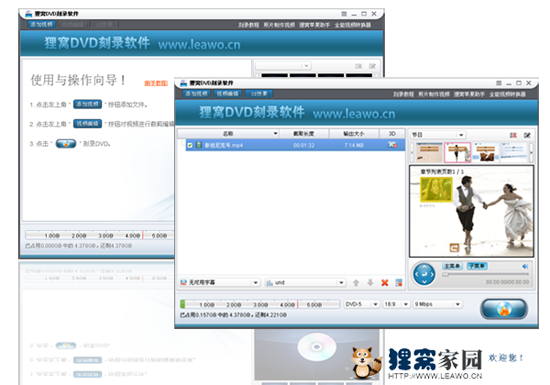The width and height of the screenshot is (550, 385).
Task: Open the 9 Mbps bitrate dropdown
Action: tap(437, 304)
